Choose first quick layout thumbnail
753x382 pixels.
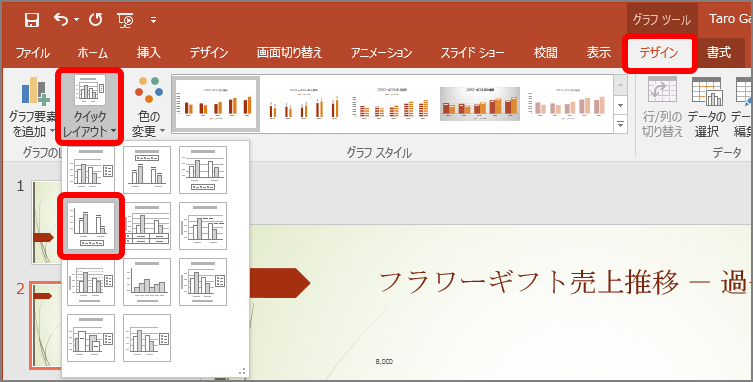(91, 169)
